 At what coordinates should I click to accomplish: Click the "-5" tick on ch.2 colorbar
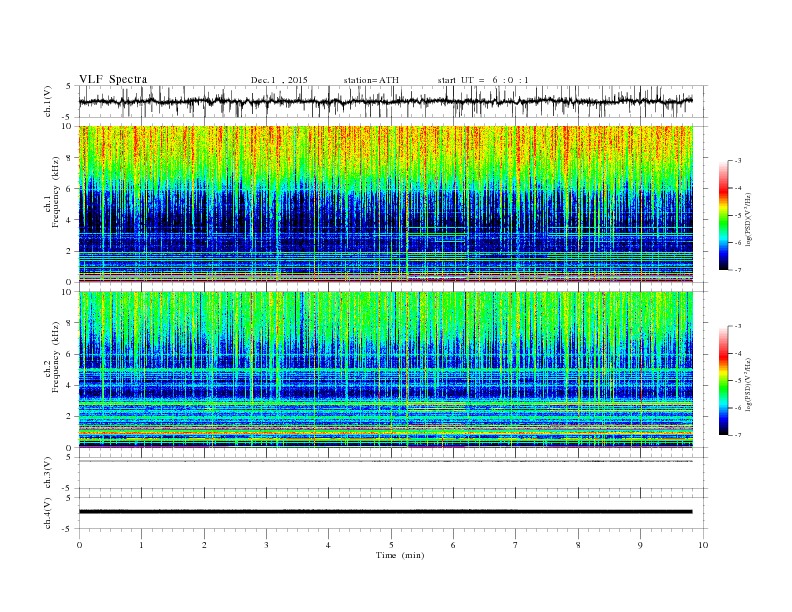pyautogui.click(x=738, y=381)
